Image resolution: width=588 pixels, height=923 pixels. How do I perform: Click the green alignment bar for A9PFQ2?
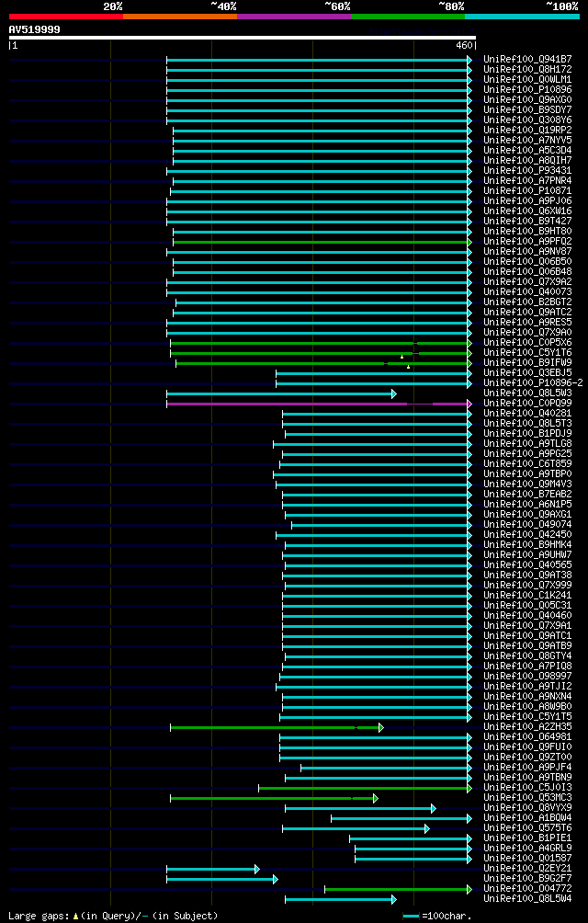click(322, 242)
